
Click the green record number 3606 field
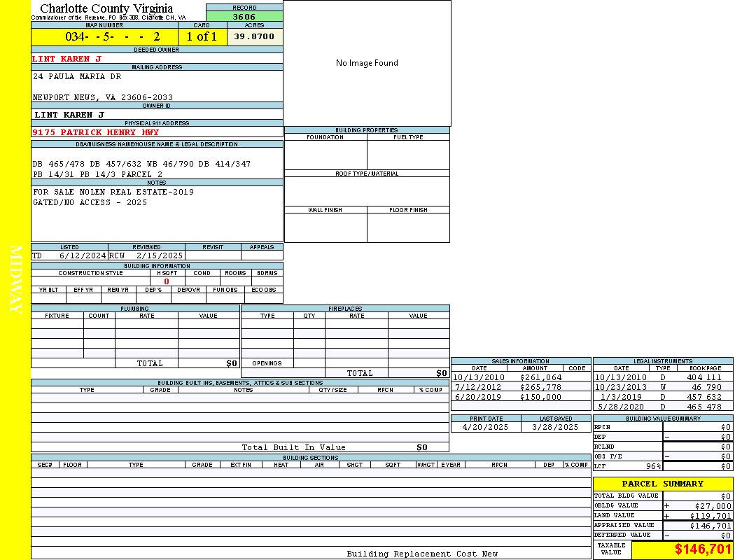pyautogui.click(x=244, y=16)
